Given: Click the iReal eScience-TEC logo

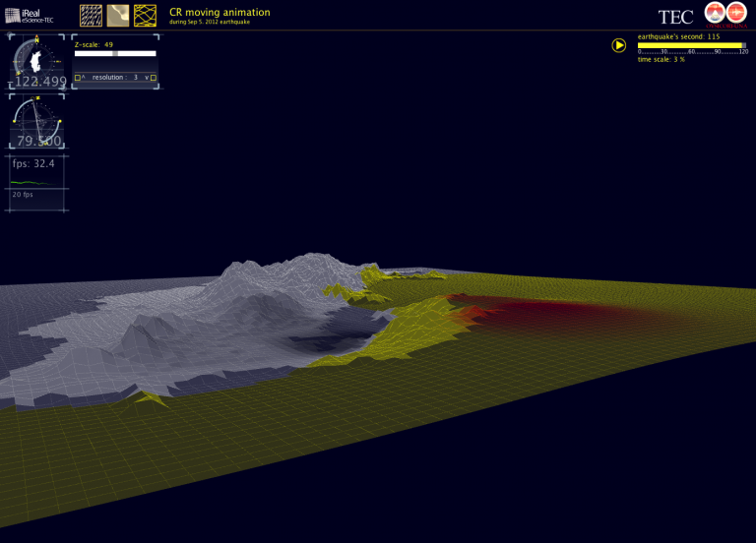Looking at the screenshot, I should 29,15.
